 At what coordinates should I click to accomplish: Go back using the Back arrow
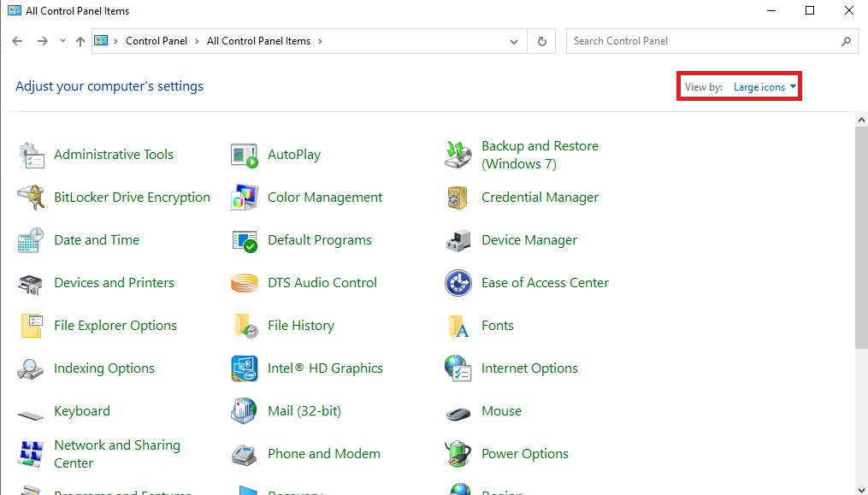[17, 41]
